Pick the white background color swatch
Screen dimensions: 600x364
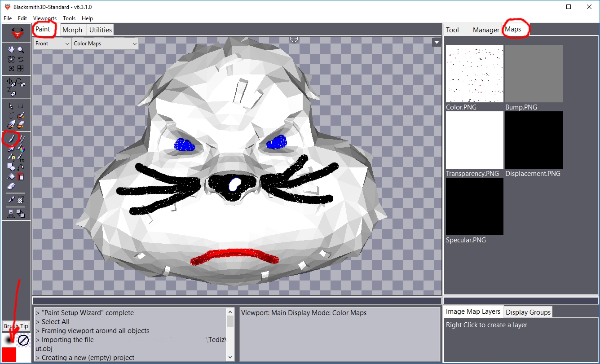pyautogui.click(x=23, y=355)
